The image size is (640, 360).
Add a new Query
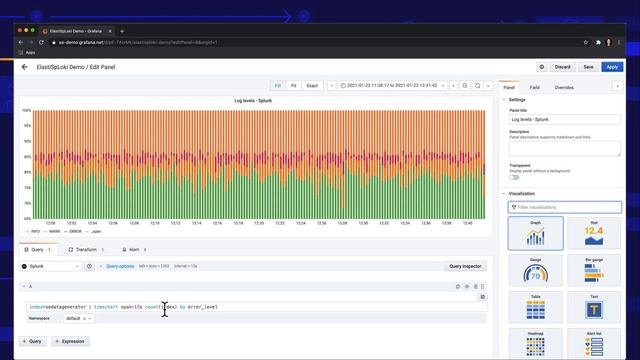click(32, 341)
